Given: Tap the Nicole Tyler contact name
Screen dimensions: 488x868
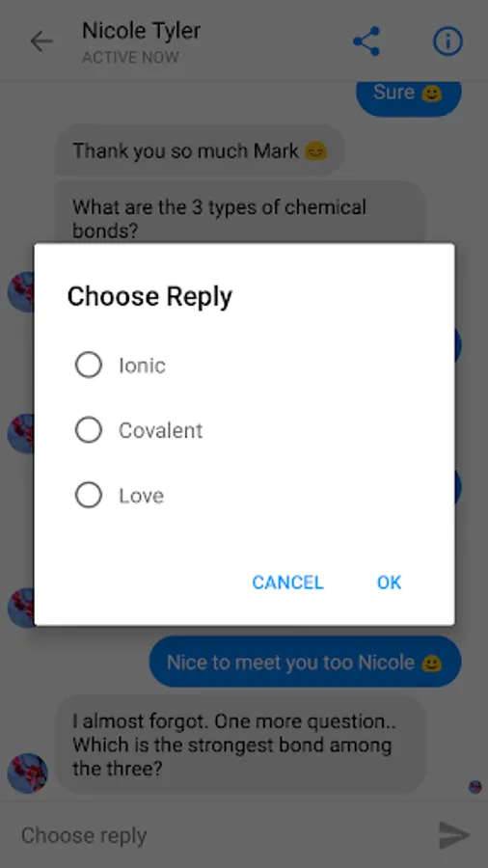Looking at the screenshot, I should tap(141, 31).
